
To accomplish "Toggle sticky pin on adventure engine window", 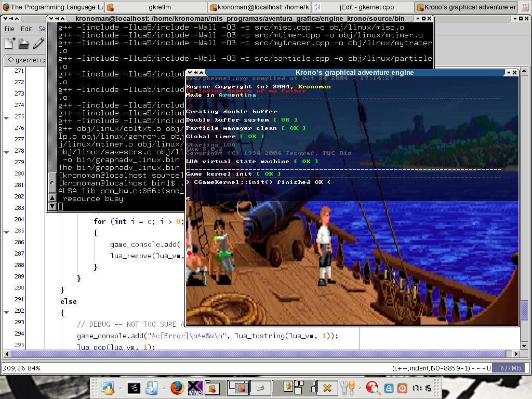I will 196,72.
